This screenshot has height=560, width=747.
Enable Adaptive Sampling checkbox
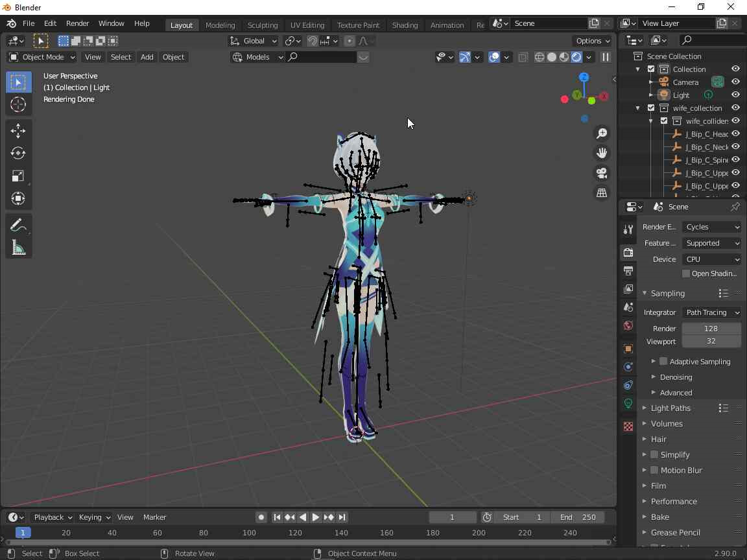[663, 362]
